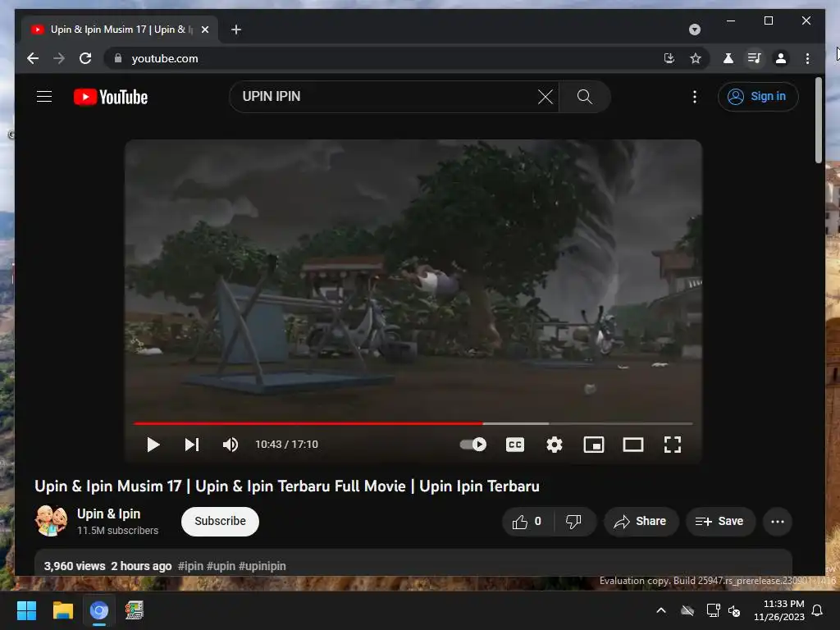The height and width of the screenshot is (630, 840).
Task: Go forward in browser history
Action: tap(59, 58)
